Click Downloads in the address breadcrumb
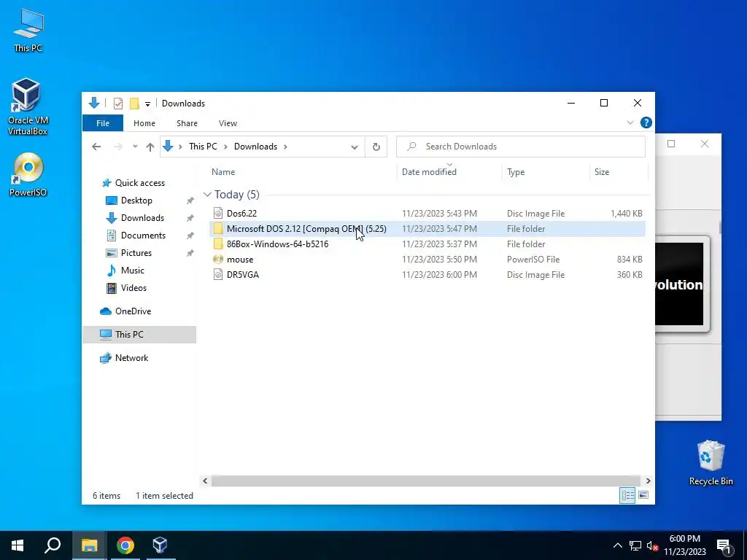Viewport: 747px width, 560px height. (255, 147)
